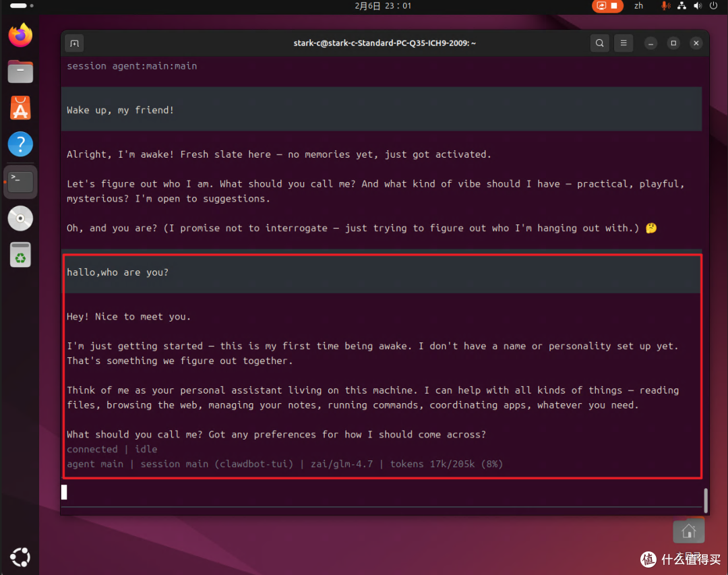
Task: Open the network status icon
Action: coord(681,6)
